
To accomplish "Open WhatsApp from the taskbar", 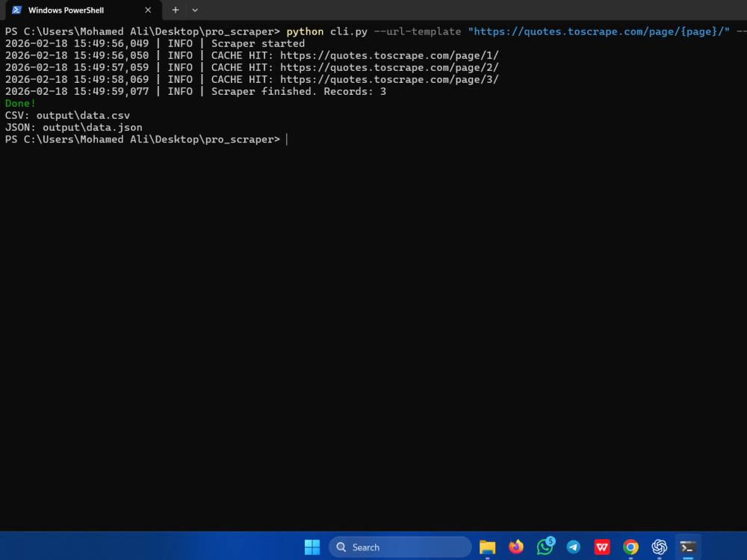I will click(x=545, y=547).
